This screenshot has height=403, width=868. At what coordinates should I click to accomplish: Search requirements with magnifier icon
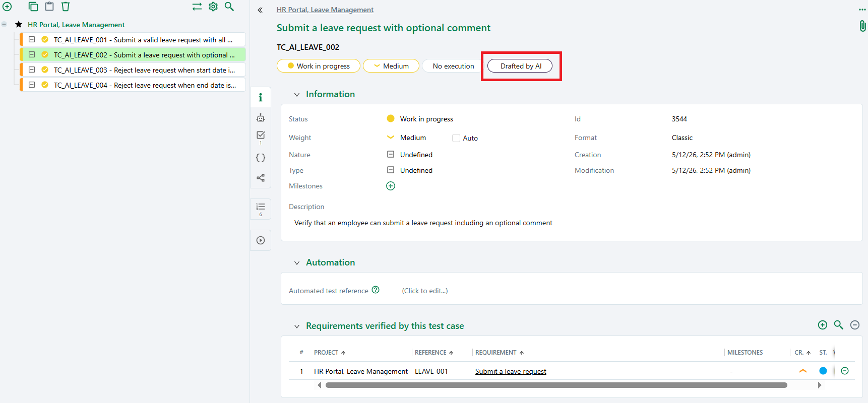[839, 325]
